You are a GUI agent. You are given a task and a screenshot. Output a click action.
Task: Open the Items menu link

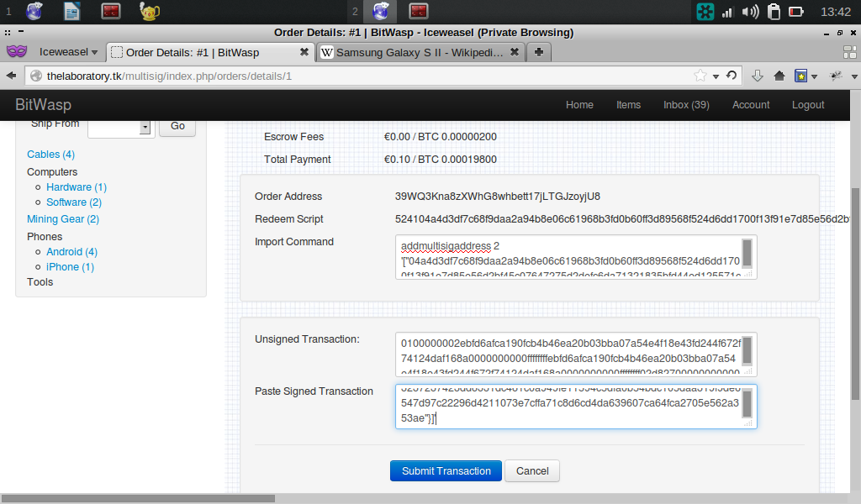click(x=628, y=105)
